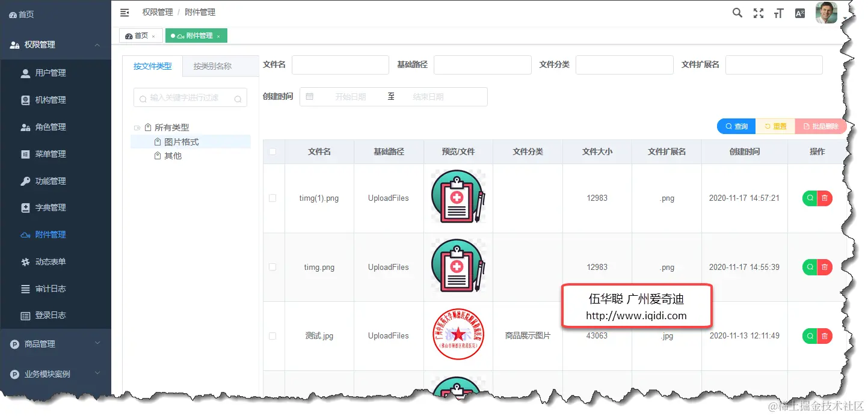The height and width of the screenshot is (416, 868).
Task: Toggle the select-all checkbox in table header
Action: (x=272, y=151)
